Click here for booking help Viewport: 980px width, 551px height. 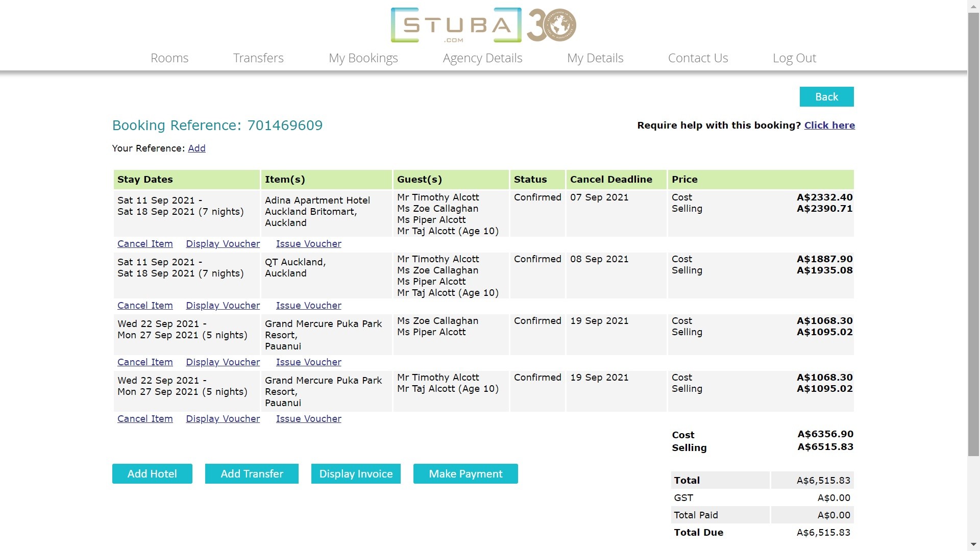[x=829, y=126]
